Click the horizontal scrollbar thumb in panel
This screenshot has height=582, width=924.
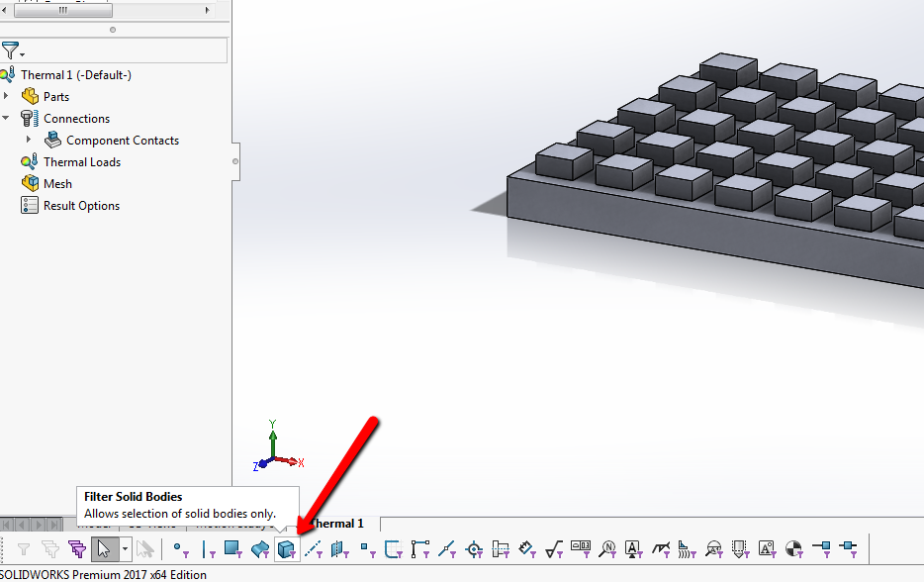click(63, 10)
